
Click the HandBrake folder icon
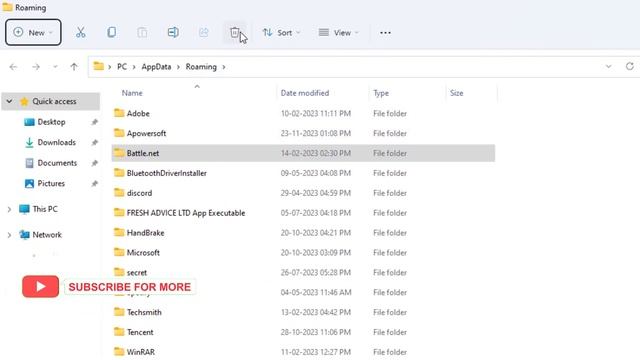point(119,232)
